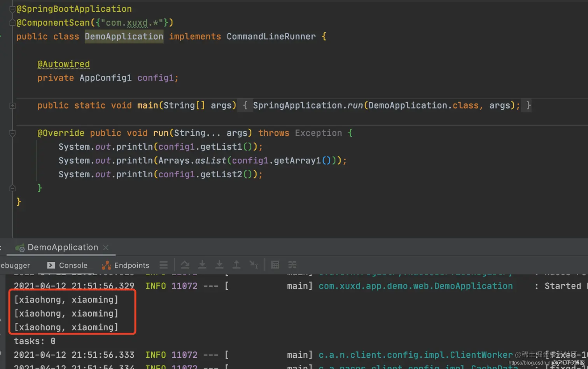Click the Run to Cursor icon

coord(254,265)
